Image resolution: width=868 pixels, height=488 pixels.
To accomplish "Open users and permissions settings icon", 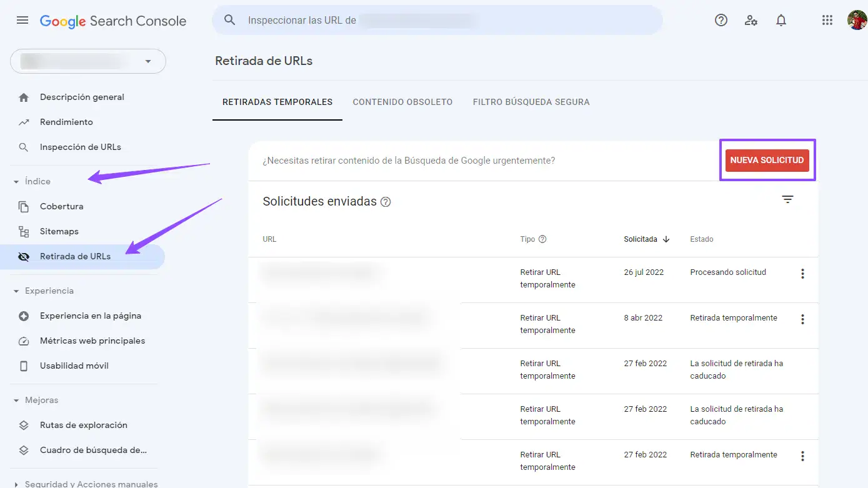I will tap(751, 20).
